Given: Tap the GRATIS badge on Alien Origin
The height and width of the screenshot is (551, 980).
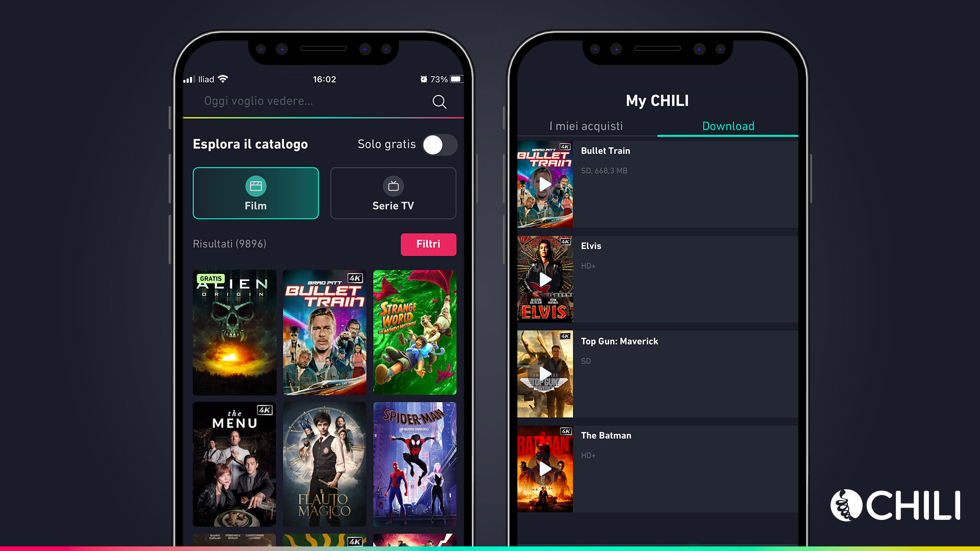Looking at the screenshot, I should 205,279.
